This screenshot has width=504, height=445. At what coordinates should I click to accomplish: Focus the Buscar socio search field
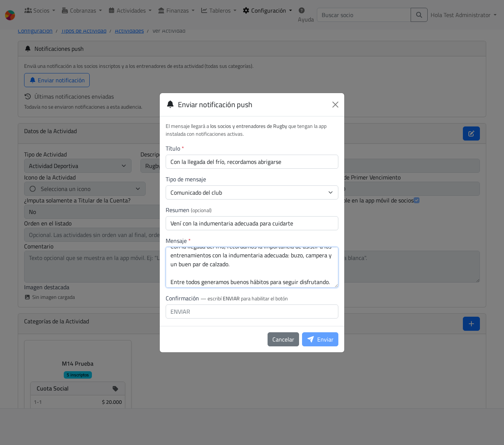pyautogui.click(x=364, y=15)
